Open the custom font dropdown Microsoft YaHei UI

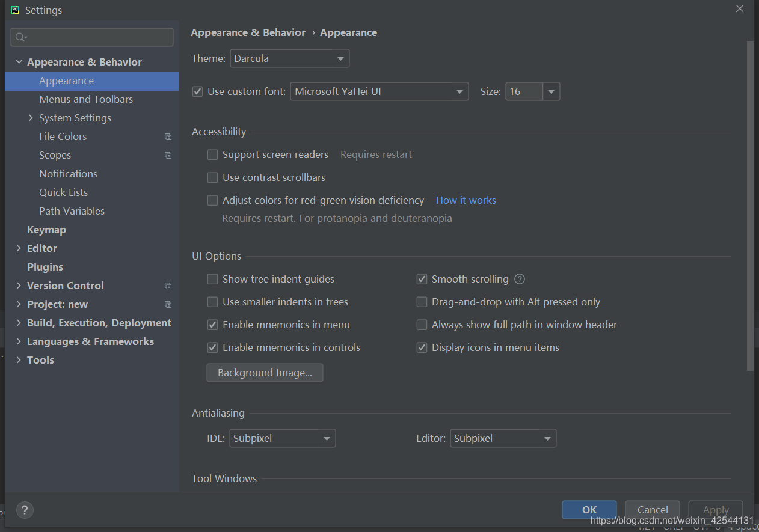pos(379,91)
